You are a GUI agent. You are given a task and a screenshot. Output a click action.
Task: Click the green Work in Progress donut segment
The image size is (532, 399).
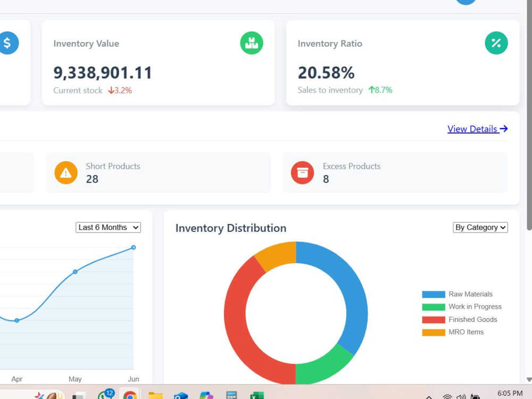point(322,367)
